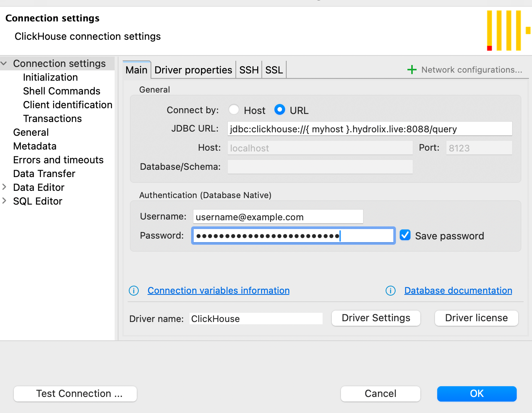Uncheck the Save password checkbox

point(405,235)
